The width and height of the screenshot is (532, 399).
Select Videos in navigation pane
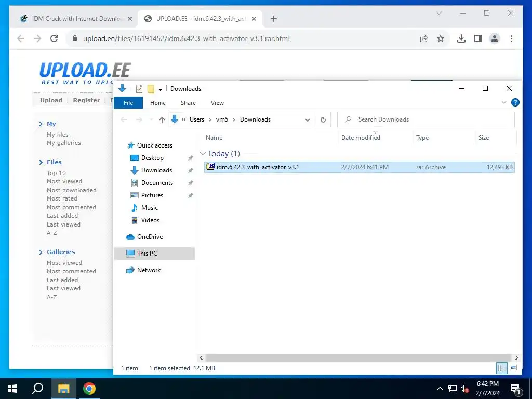point(150,220)
